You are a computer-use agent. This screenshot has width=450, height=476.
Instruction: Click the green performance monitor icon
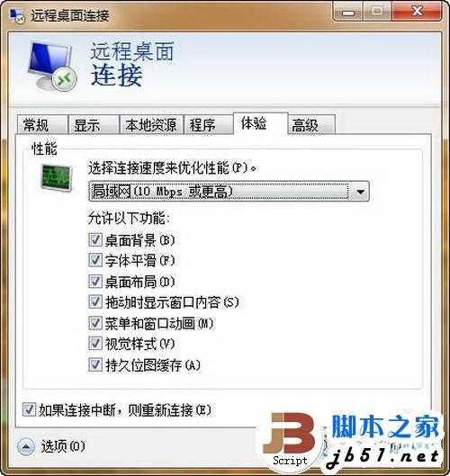tap(57, 177)
